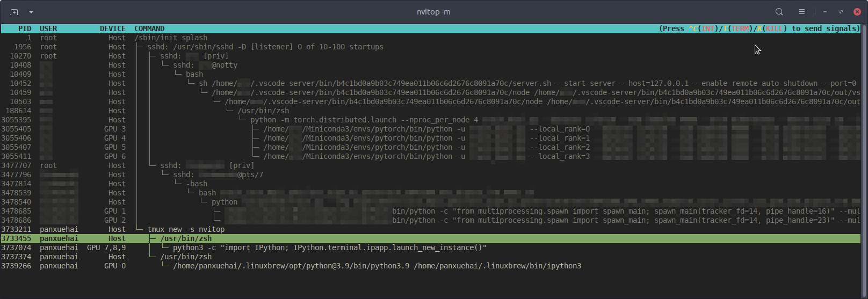Click the right-side terminal scrollbar
Image resolution: width=868 pixels, height=299 pixels.
(864, 161)
